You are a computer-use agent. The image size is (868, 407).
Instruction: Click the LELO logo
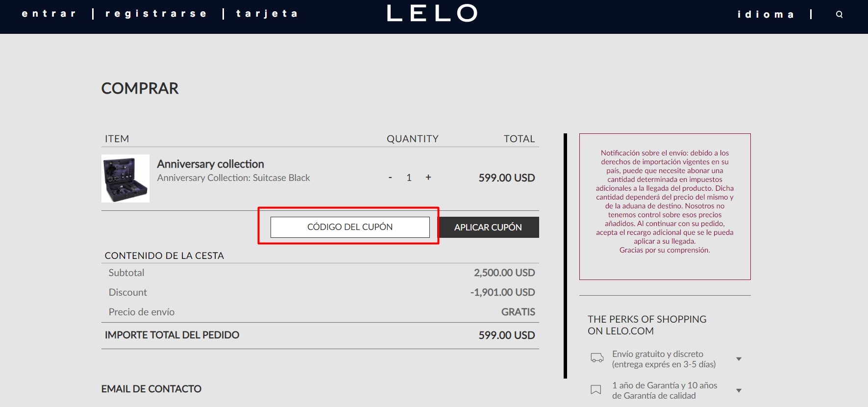pyautogui.click(x=432, y=13)
